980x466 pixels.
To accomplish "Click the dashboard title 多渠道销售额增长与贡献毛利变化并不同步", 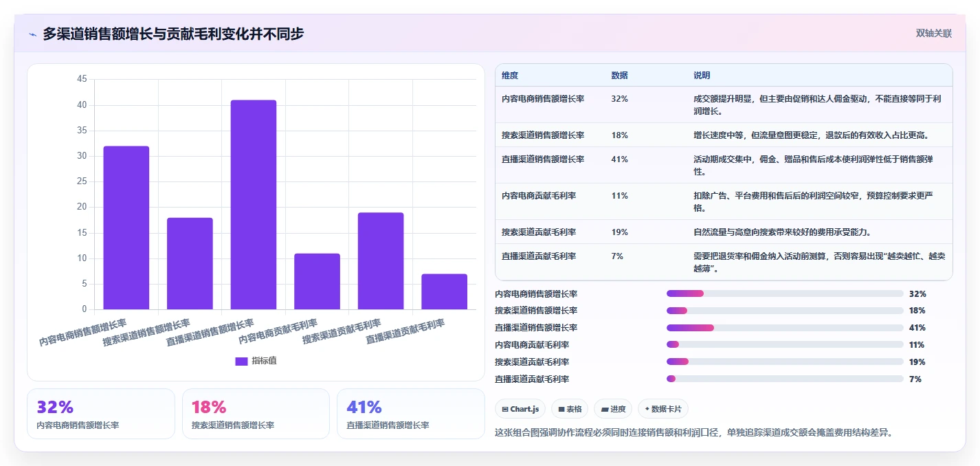I will [x=173, y=34].
